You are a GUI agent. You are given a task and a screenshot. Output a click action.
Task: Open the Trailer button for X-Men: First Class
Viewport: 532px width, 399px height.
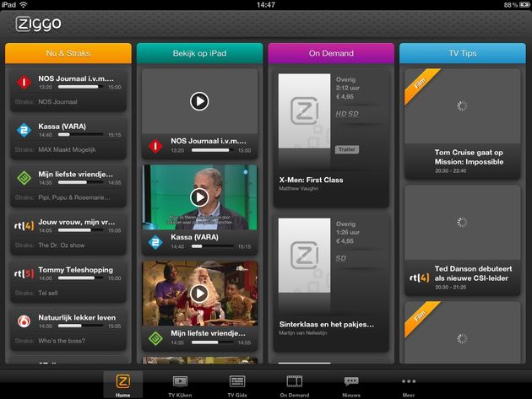pos(347,149)
